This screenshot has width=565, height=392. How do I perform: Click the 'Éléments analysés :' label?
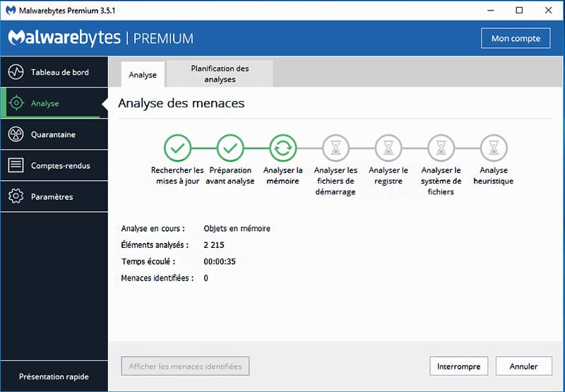pyautogui.click(x=155, y=245)
